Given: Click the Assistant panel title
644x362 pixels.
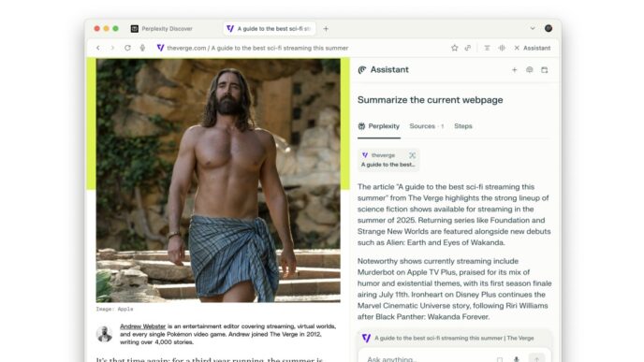Looking at the screenshot, I should tap(389, 70).
